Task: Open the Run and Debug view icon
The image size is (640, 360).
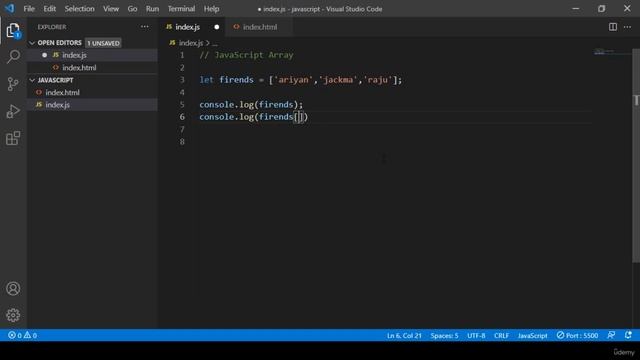Action: coord(13,111)
